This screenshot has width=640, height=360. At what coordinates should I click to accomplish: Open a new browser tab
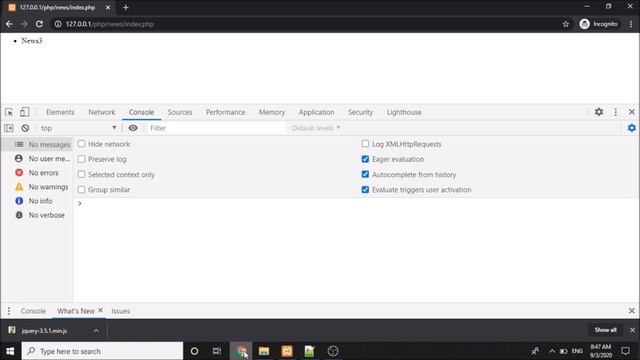click(126, 7)
